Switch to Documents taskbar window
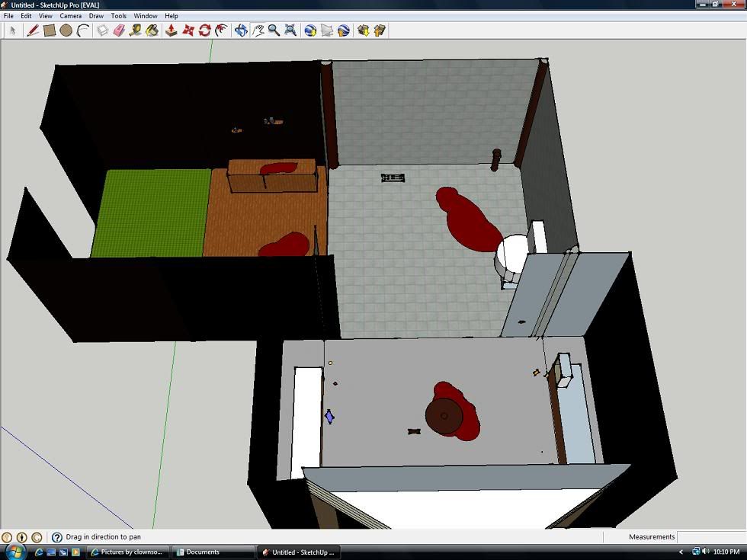This screenshot has width=747, height=560. click(213, 552)
